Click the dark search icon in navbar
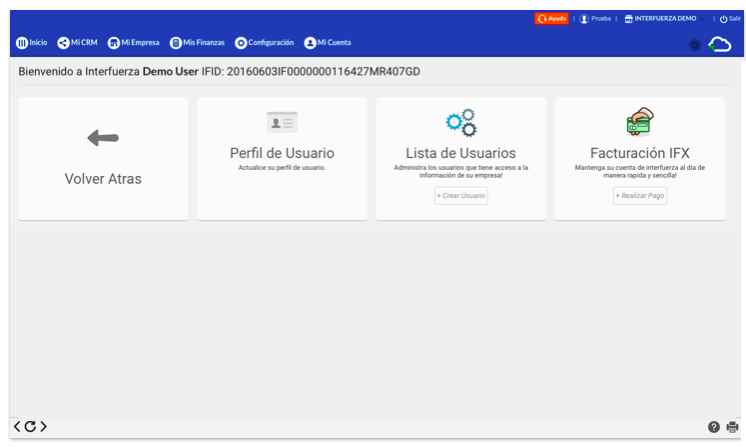 (x=695, y=45)
